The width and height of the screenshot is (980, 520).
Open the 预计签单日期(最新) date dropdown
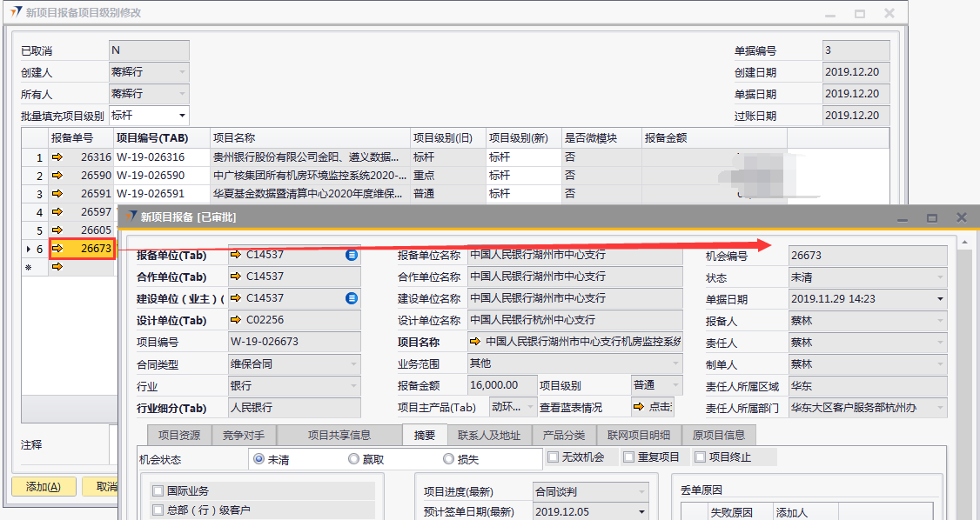click(x=642, y=512)
